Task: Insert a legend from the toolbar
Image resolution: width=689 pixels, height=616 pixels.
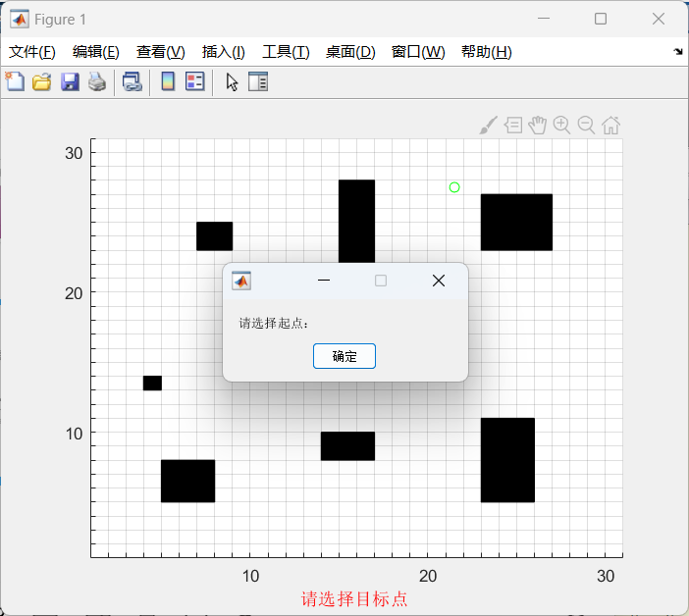Action: coord(194,82)
